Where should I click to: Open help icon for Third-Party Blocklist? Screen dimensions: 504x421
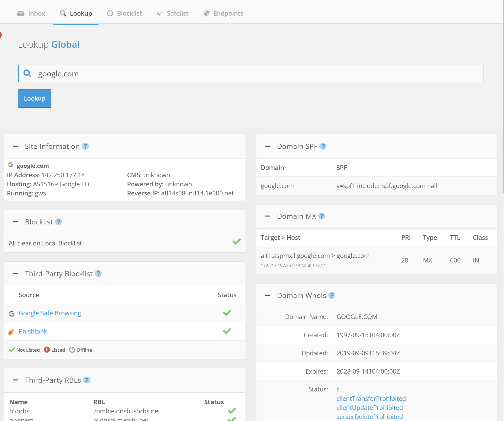coord(98,274)
